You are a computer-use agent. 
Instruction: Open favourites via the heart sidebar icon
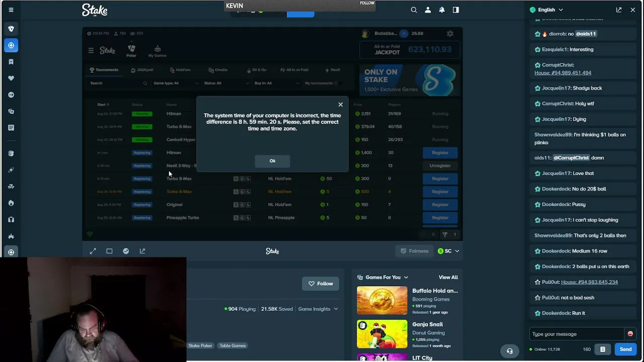point(11,78)
